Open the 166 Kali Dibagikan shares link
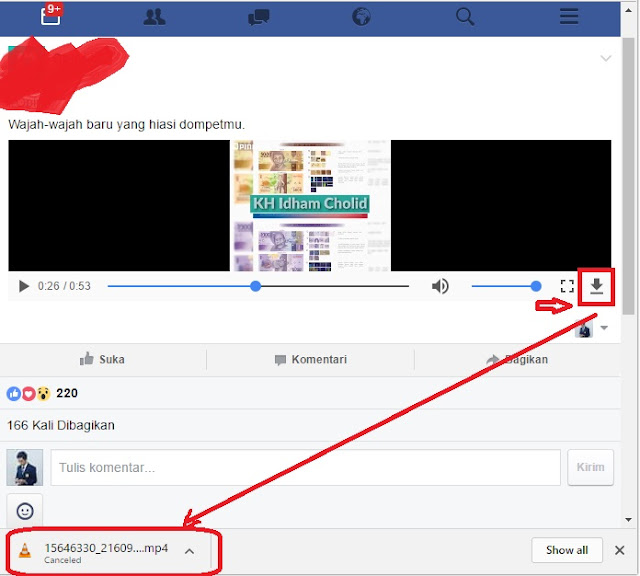Image resolution: width=640 pixels, height=576 pixels. tap(61, 425)
